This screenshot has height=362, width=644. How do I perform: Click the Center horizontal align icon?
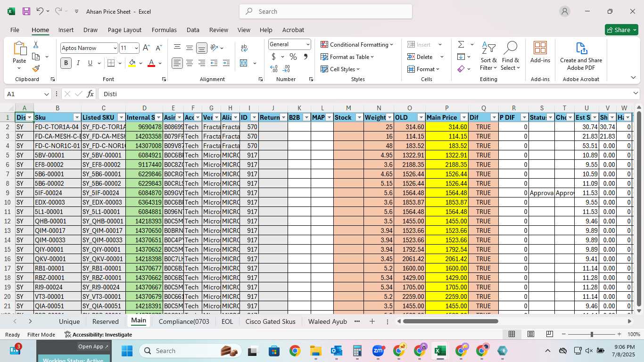(190, 63)
